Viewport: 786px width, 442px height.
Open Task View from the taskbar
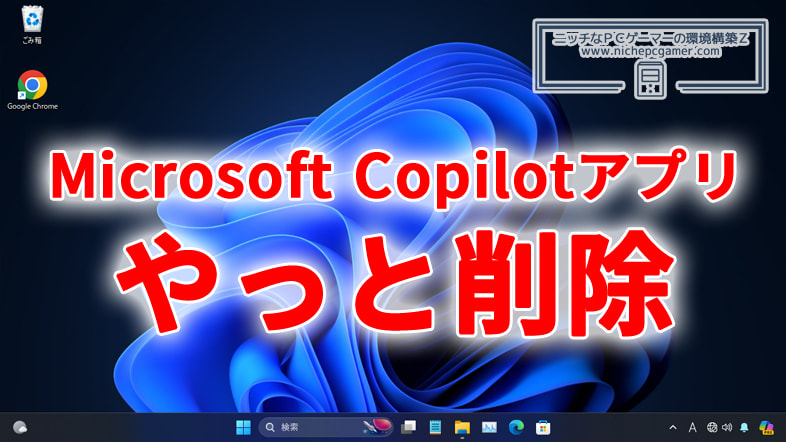point(409,427)
